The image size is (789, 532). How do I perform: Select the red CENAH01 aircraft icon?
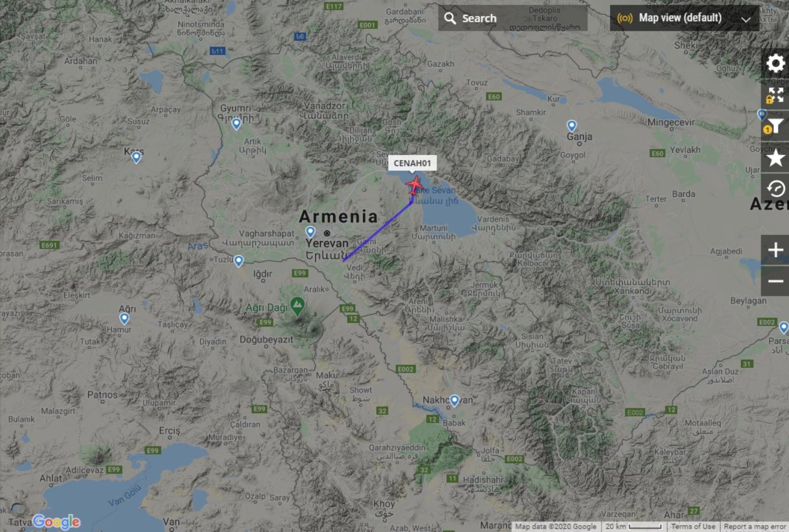coord(414,186)
